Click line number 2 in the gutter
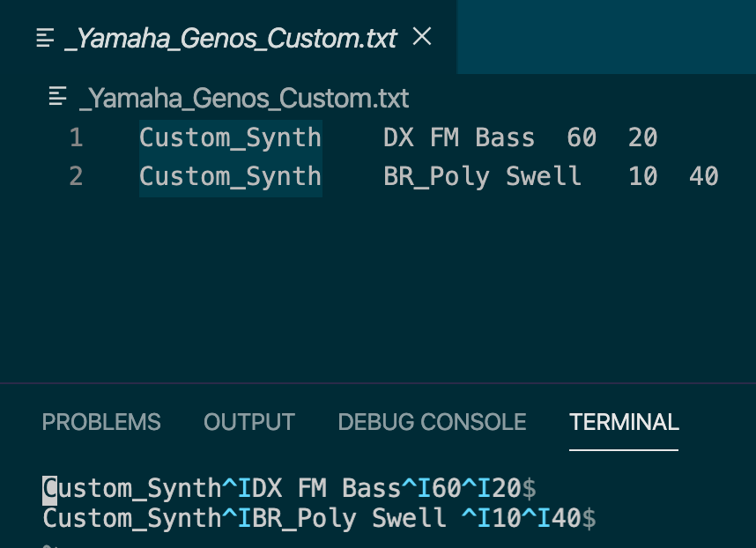Viewport: 756px width, 548px height. [76, 176]
